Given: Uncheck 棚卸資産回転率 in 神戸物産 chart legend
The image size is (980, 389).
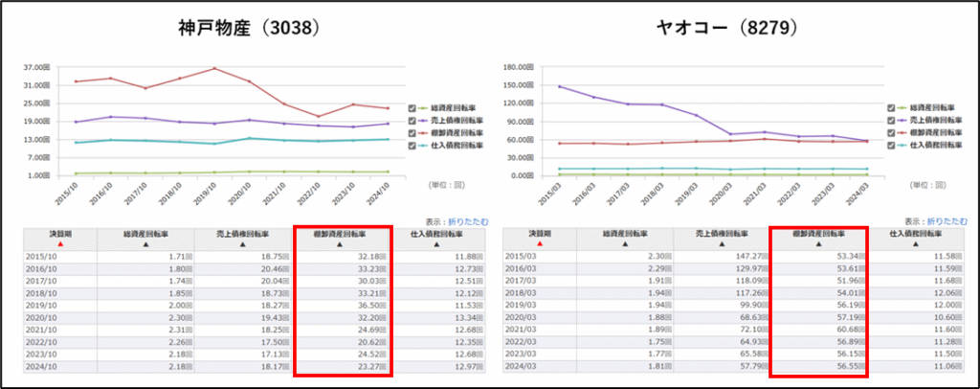Looking at the screenshot, I should (412, 133).
